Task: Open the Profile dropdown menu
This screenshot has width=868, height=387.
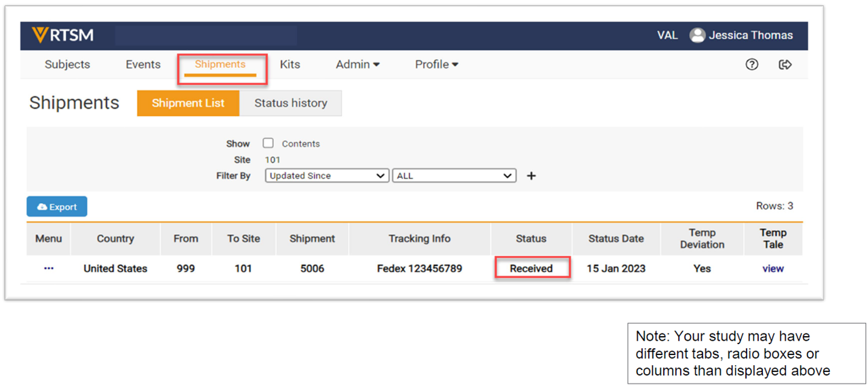Action: (436, 64)
